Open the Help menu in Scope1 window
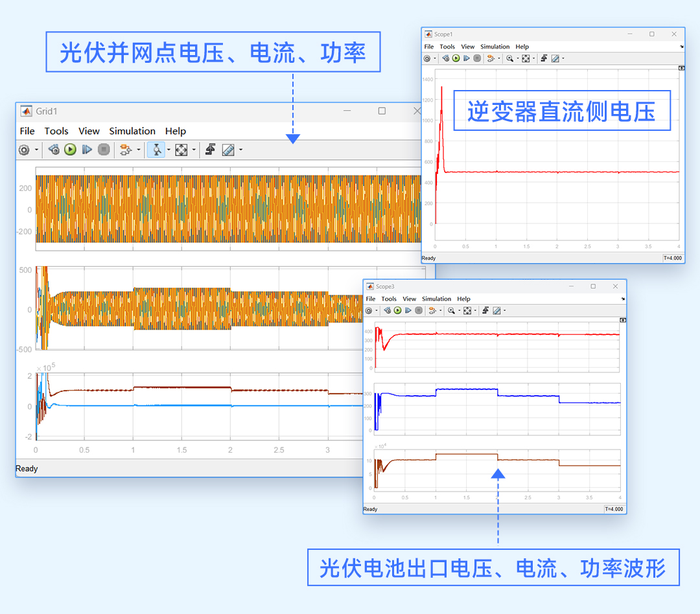This screenshot has height=614, width=700. tap(522, 47)
